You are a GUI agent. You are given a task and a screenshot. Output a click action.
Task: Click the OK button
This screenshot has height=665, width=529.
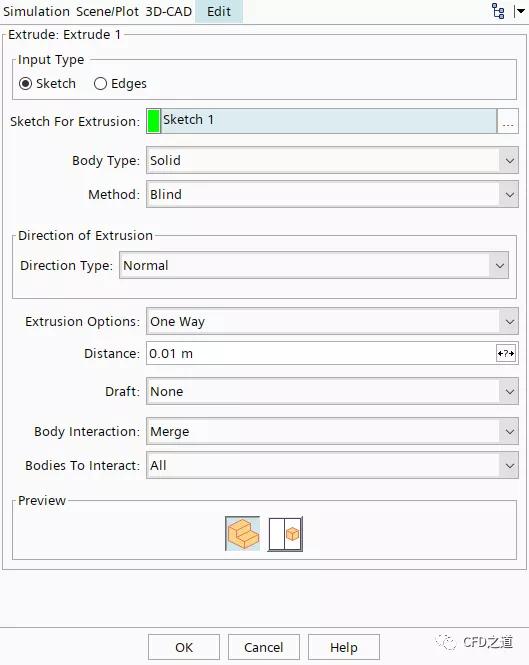pos(184,647)
